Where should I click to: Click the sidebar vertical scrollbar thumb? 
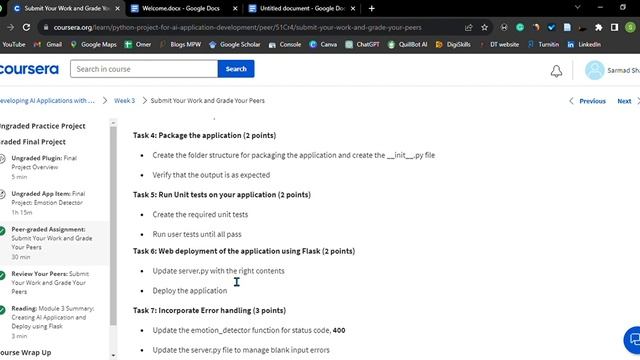113,225
